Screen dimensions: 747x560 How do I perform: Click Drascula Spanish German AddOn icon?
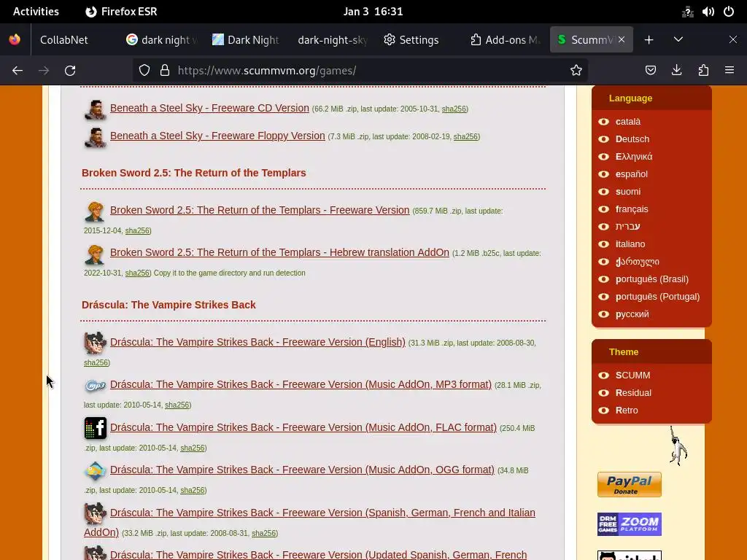[x=96, y=514]
